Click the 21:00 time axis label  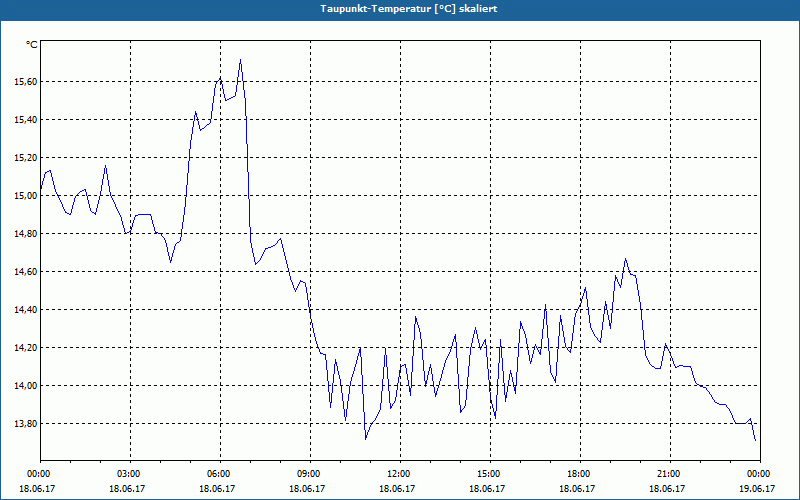[x=670, y=474]
